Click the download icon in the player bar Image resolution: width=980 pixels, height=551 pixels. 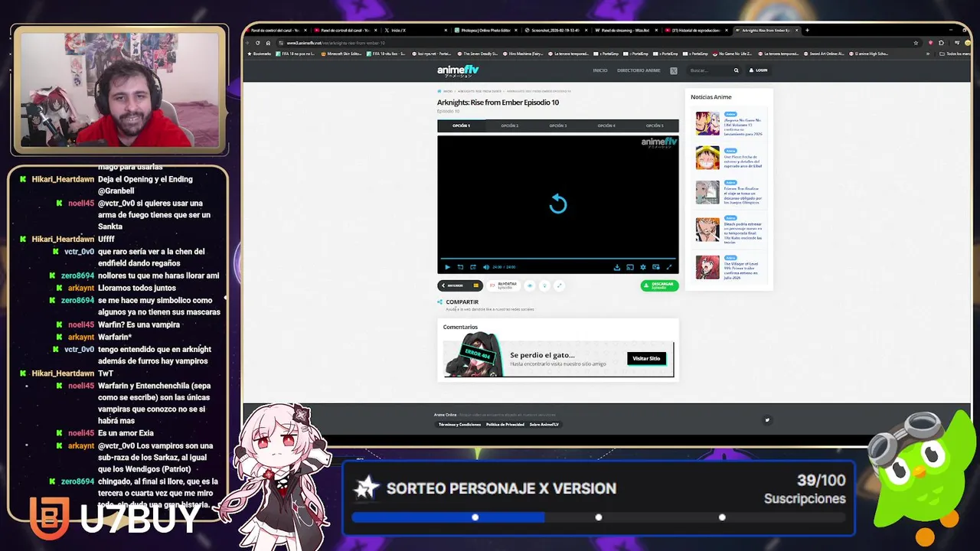[617, 267]
